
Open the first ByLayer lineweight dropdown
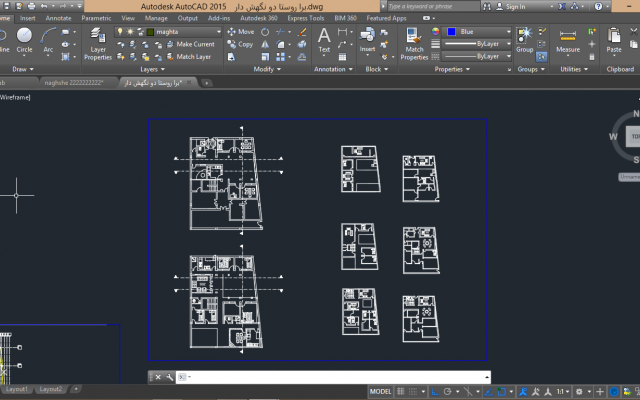pyautogui.click(x=508, y=44)
